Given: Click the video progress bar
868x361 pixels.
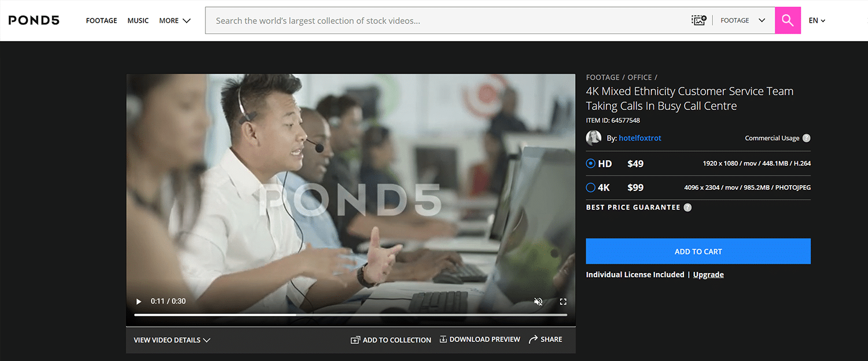Looking at the screenshot, I should [x=350, y=315].
